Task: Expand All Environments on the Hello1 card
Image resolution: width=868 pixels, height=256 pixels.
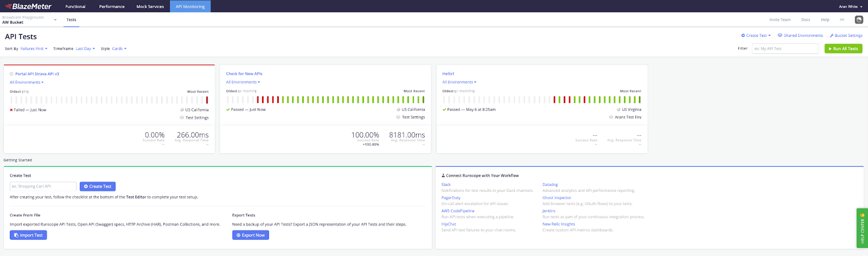Action: (x=459, y=82)
